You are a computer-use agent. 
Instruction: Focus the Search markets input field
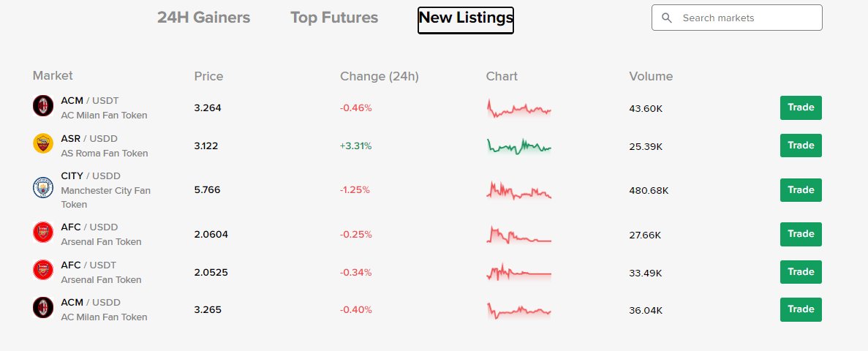(737, 18)
